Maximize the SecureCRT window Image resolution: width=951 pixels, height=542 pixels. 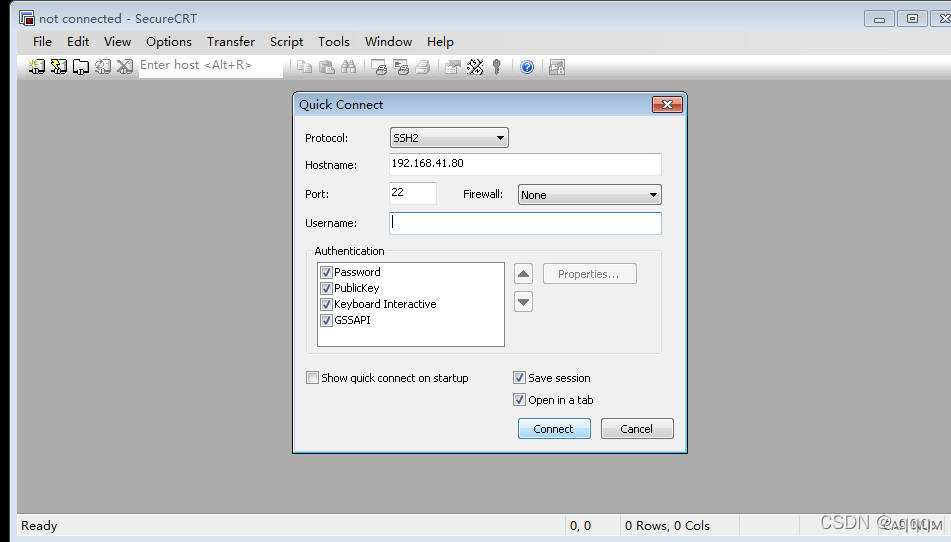coord(912,19)
